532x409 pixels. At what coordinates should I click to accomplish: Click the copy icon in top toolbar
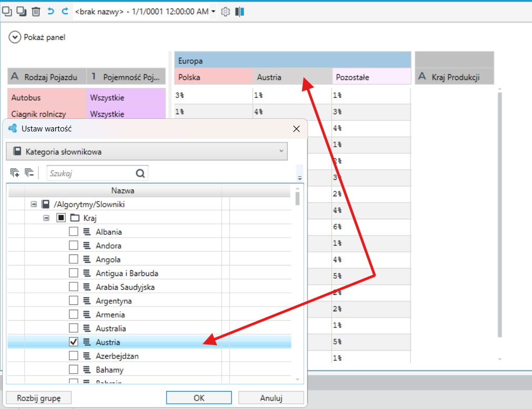coord(7,11)
